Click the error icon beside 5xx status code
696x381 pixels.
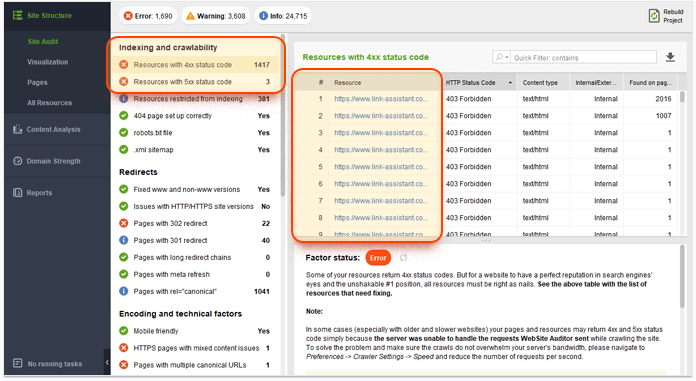point(124,82)
